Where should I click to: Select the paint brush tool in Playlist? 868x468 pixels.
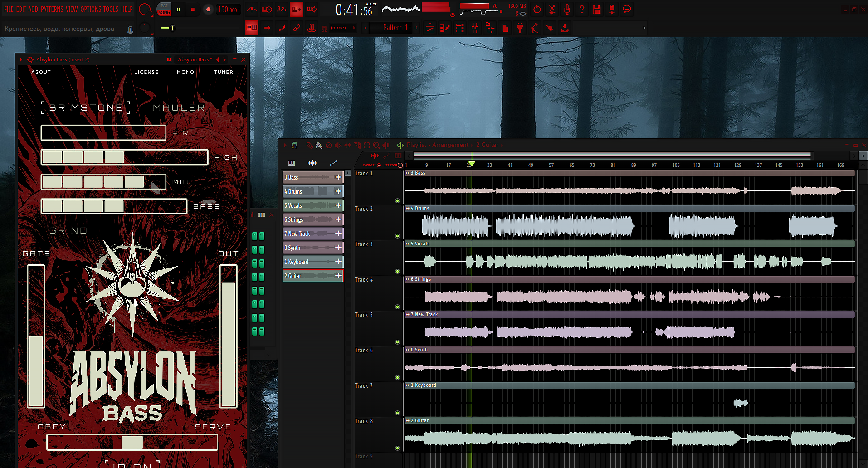coord(319,145)
